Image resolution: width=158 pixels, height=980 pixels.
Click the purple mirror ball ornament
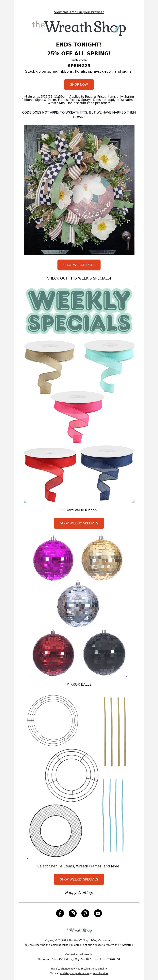pyautogui.click(x=53, y=558)
